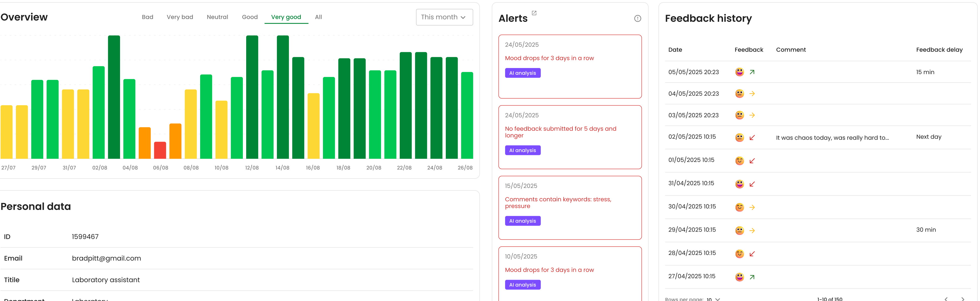Open AI analysis for first 24/05/2025 mood drops alert
This screenshot has width=980, height=301.
tap(522, 73)
